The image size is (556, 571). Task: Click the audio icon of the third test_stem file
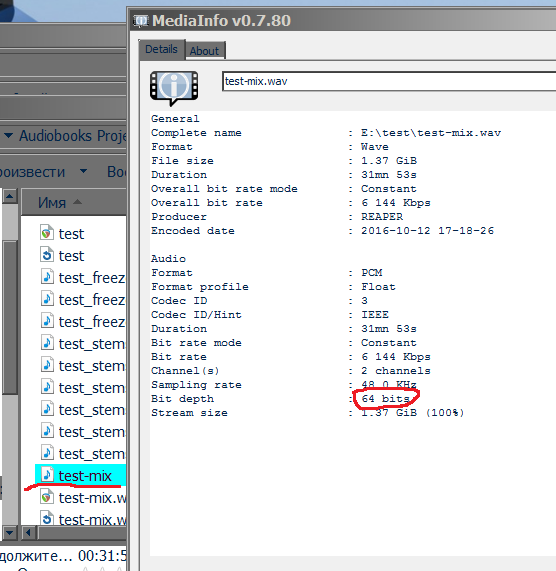(x=47, y=387)
